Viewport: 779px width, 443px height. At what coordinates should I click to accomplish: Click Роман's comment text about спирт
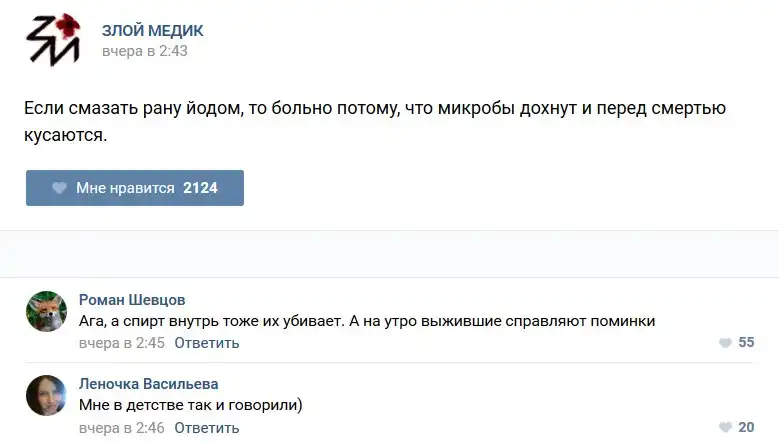point(366,321)
